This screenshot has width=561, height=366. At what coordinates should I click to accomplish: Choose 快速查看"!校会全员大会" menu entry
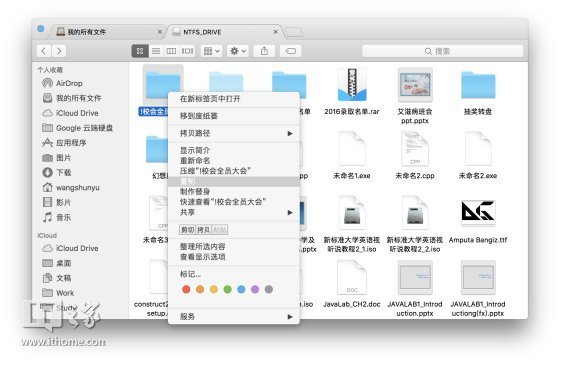pyautogui.click(x=234, y=202)
